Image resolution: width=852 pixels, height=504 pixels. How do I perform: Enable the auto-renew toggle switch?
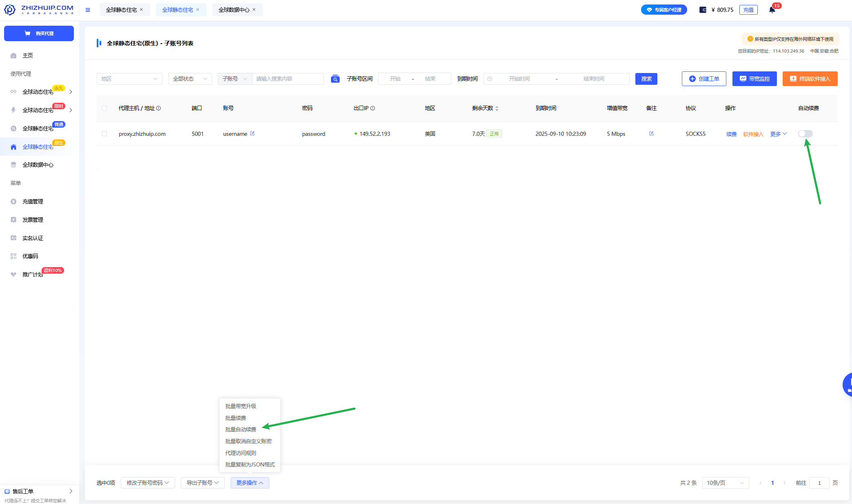click(x=805, y=134)
